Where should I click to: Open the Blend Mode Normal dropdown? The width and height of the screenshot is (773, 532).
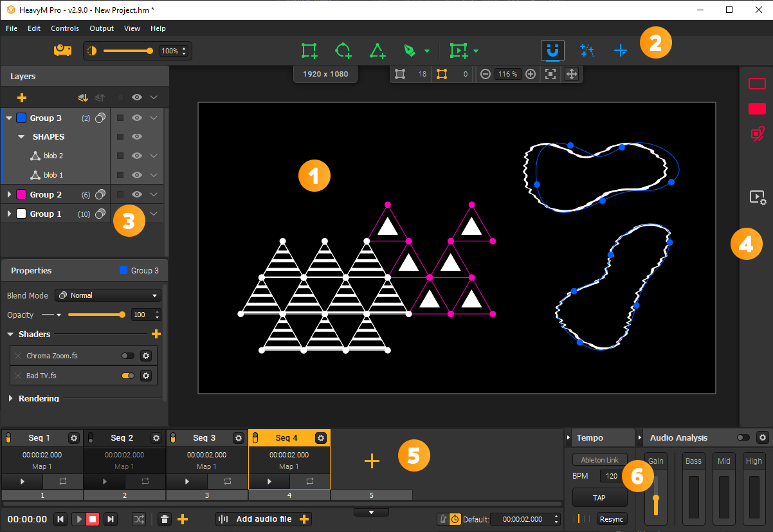point(107,295)
